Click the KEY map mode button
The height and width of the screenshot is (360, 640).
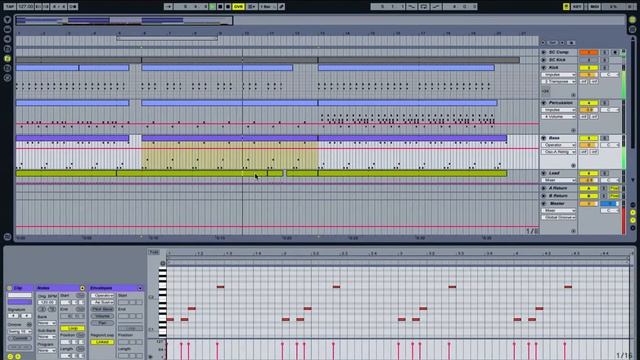(x=577, y=7)
